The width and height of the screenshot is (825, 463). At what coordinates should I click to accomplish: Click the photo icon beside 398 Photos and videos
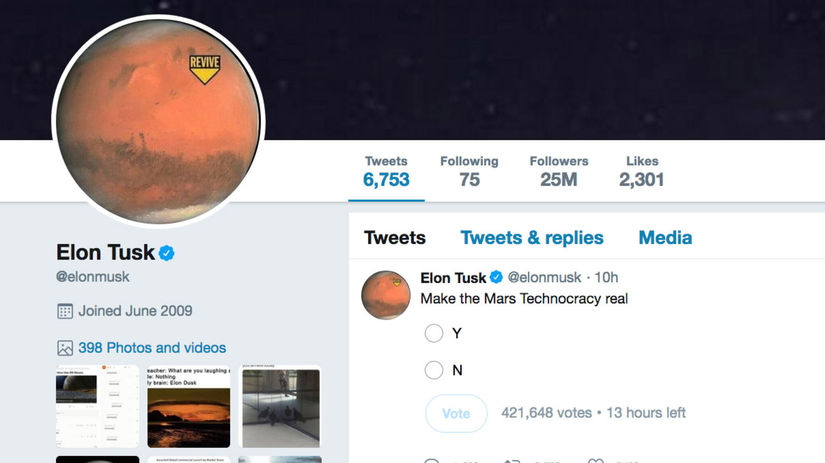[65, 348]
